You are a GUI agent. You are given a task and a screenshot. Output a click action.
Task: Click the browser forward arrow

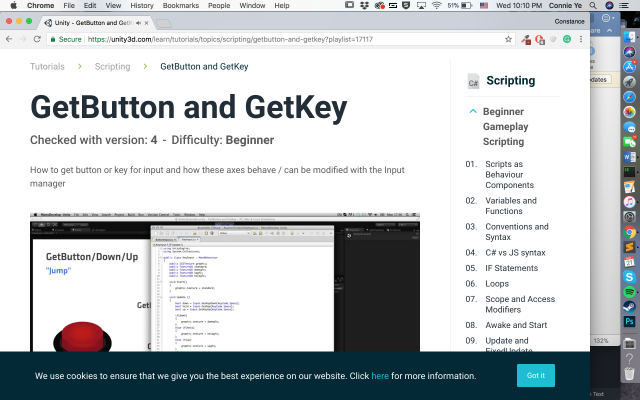pos(23,39)
